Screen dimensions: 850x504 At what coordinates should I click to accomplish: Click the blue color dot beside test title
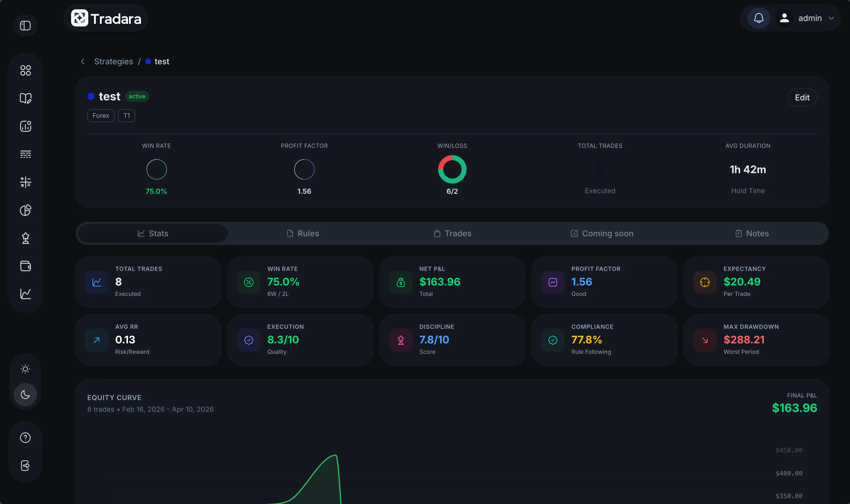coord(91,96)
